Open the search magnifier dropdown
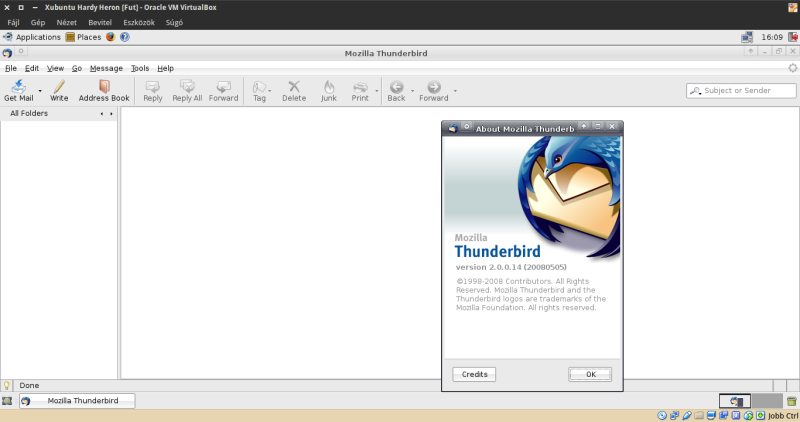Screen dimensions: 800x422 click(695, 91)
